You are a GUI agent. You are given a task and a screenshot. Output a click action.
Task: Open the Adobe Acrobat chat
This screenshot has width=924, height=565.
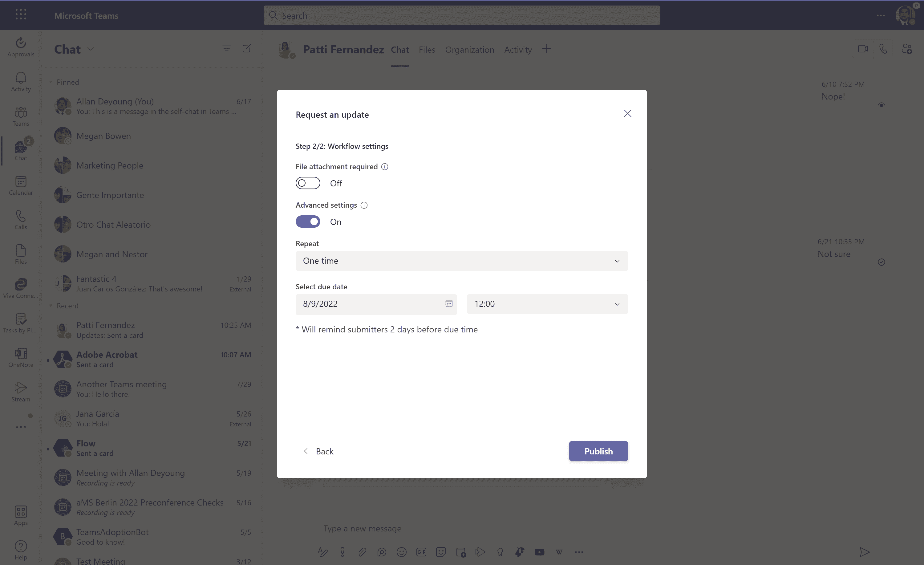(152, 360)
